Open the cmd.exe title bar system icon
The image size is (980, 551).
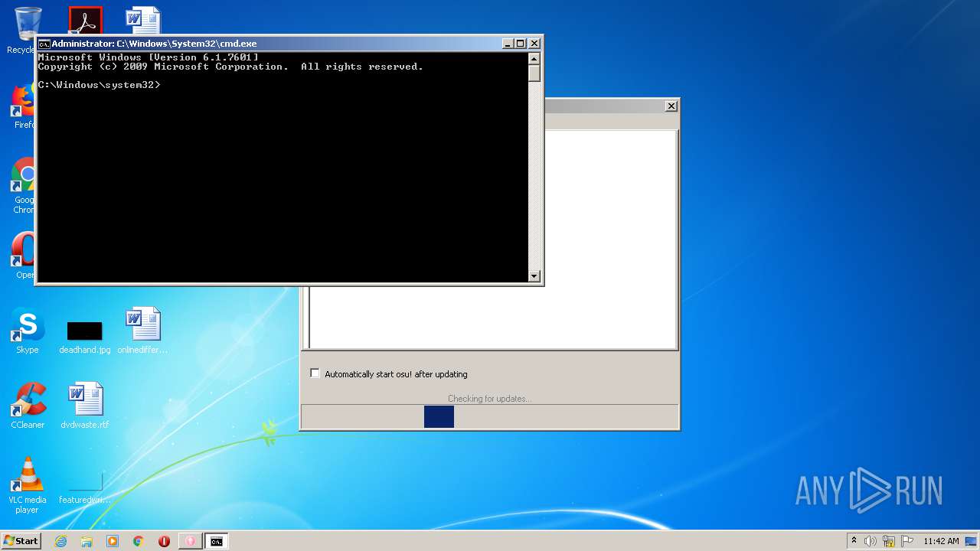pyautogui.click(x=44, y=44)
